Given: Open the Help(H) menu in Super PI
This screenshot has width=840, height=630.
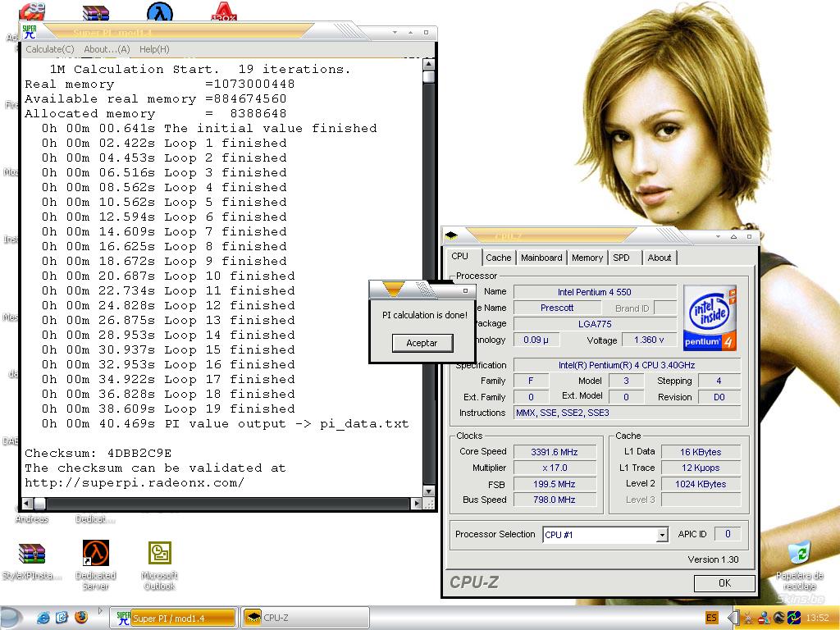Looking at the screenshot, I should click(154, 49).
